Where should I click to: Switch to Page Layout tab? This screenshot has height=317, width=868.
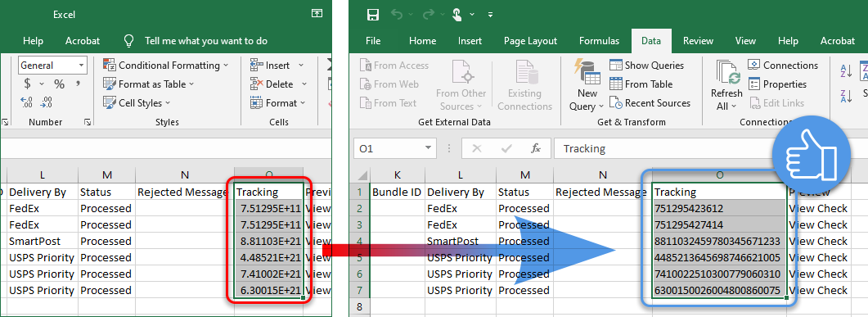[530, 41]
